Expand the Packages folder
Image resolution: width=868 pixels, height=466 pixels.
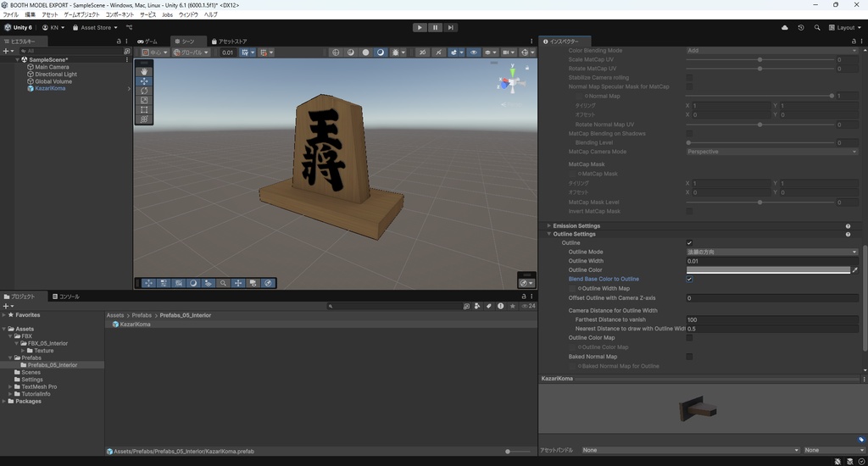tap(4, 402)
